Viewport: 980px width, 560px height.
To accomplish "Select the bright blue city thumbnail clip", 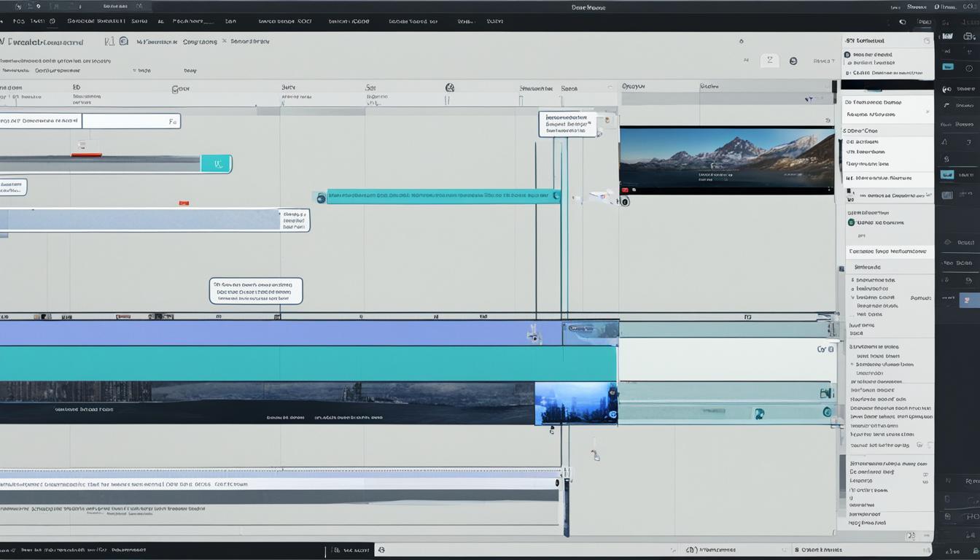I will 576,403.
